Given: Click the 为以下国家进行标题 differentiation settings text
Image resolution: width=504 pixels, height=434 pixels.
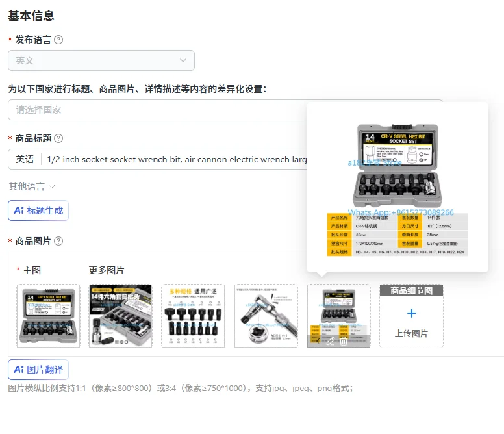Looking at the screenshot, I should 137,89.
